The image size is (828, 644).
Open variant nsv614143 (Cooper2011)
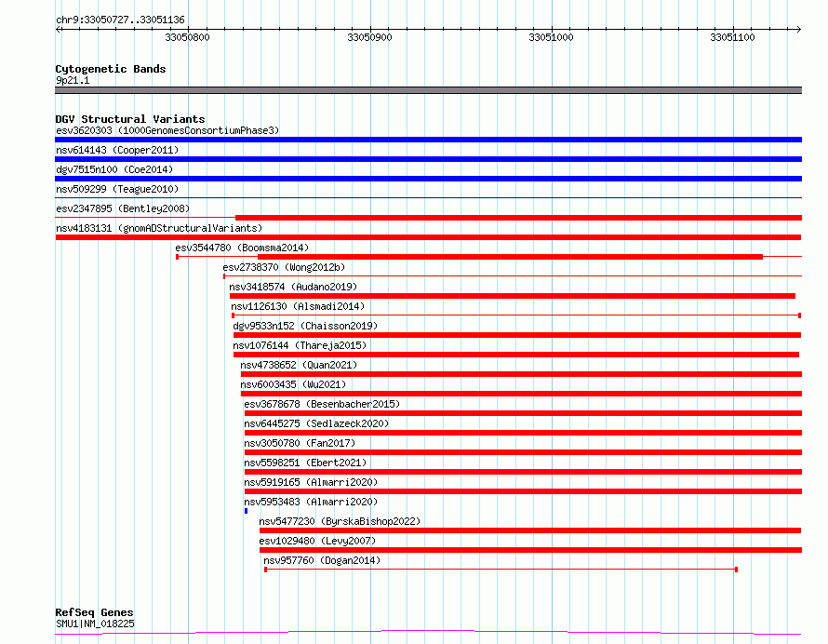point(117,150)
